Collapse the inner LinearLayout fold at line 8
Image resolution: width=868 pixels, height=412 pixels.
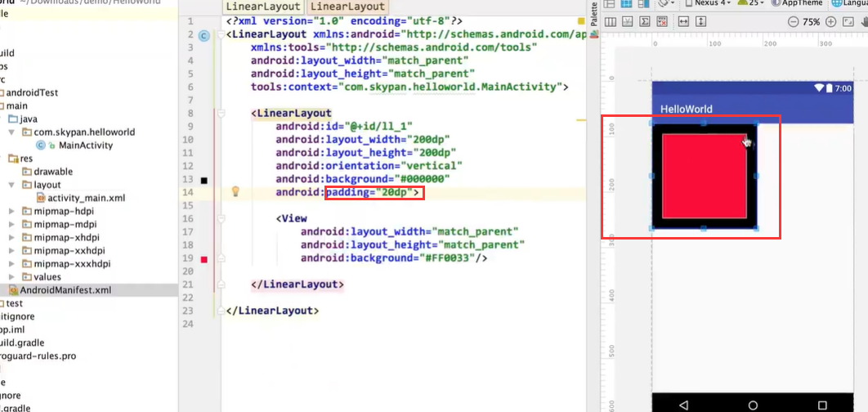[221, 113]
